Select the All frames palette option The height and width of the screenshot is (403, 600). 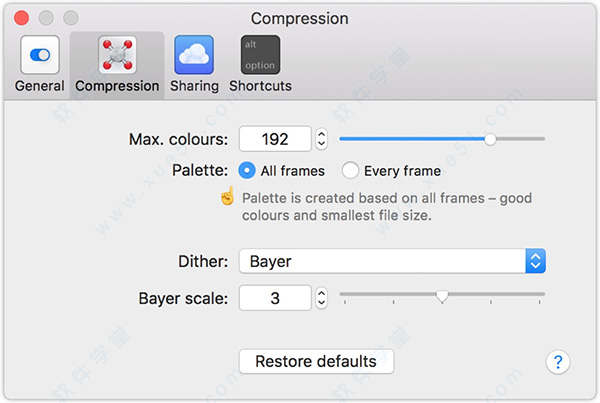(x=247, y=170)
